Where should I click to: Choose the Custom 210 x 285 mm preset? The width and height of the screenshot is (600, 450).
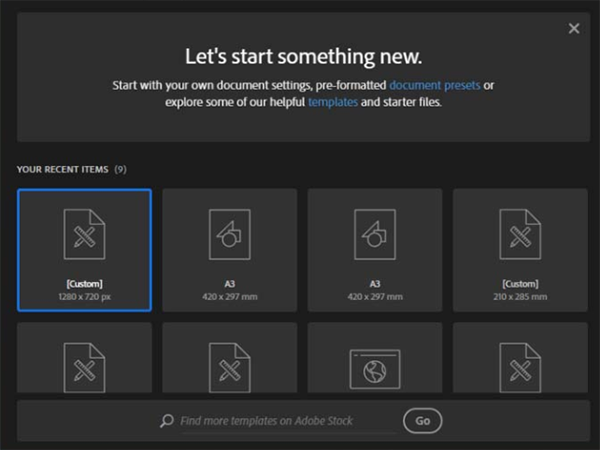pyautogui.click(x=520, y=250)
